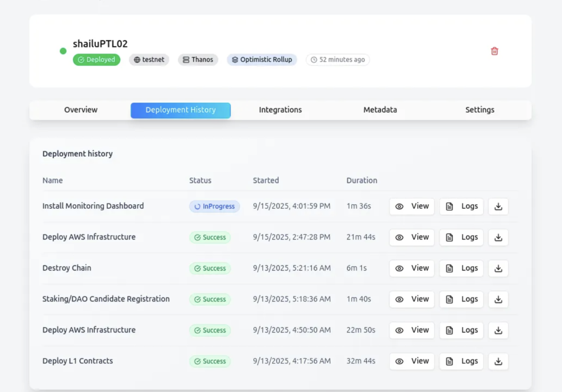Viewport: 562px width, 392px height.
Task: Select the Deployment History tab
Action: [180, 110]
